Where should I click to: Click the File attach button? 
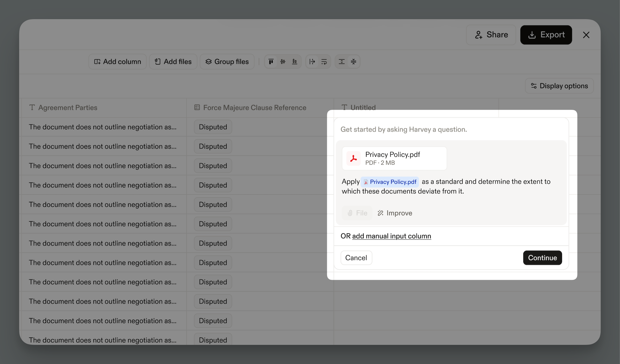coord(357,213)
